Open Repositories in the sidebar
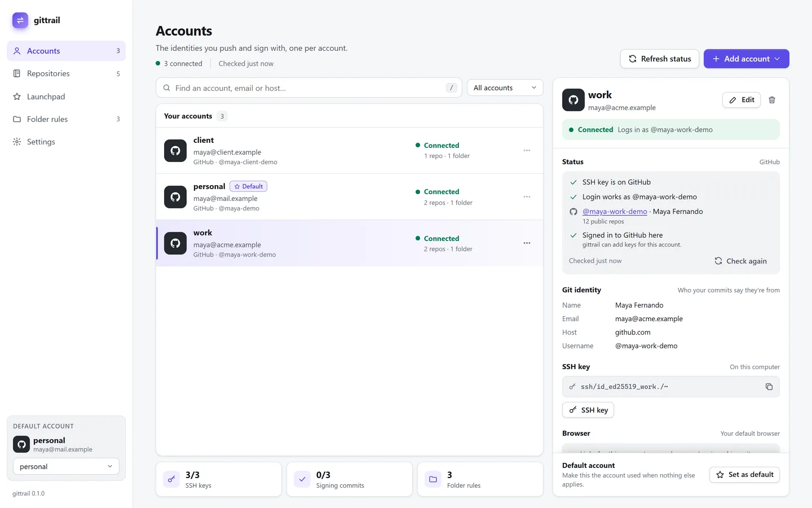812x508 pixels. (66, 73)
